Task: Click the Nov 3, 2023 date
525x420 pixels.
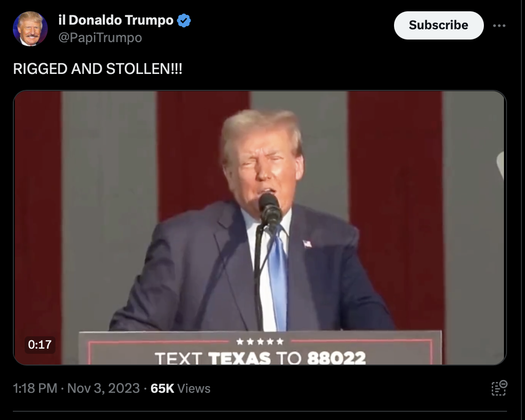Action: [103, 388]
